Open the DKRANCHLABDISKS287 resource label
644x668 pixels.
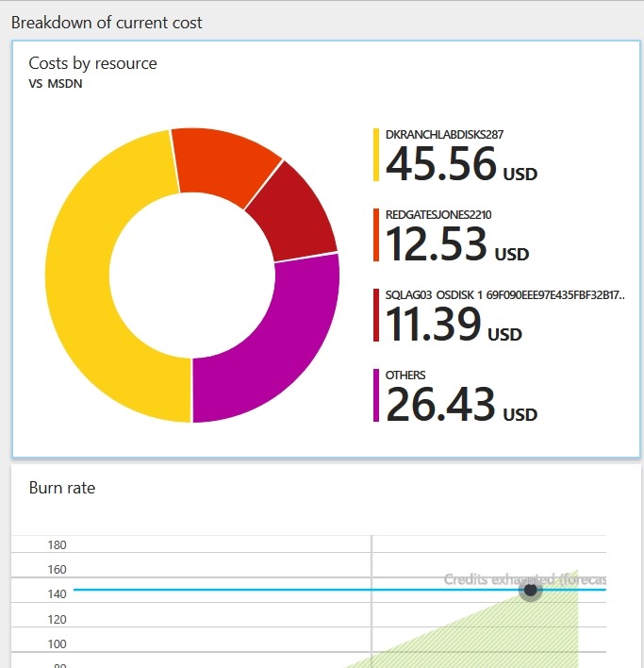[x=444, y=135]
